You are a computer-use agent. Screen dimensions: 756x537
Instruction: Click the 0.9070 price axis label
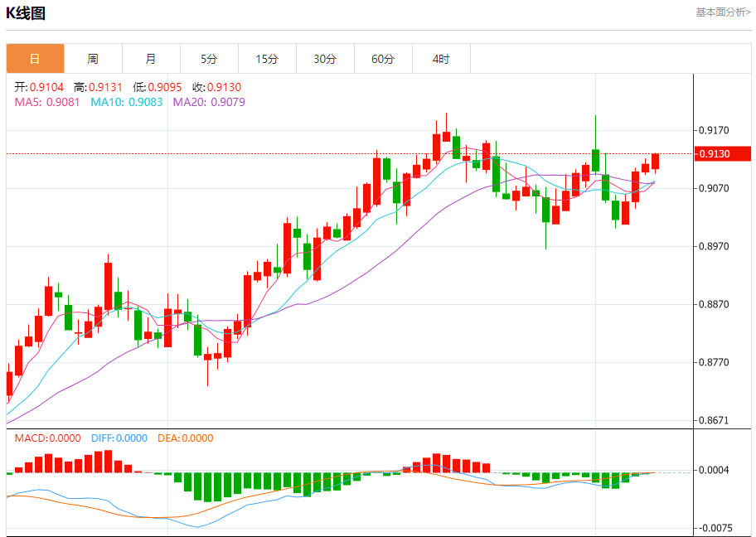coord(714,188)
